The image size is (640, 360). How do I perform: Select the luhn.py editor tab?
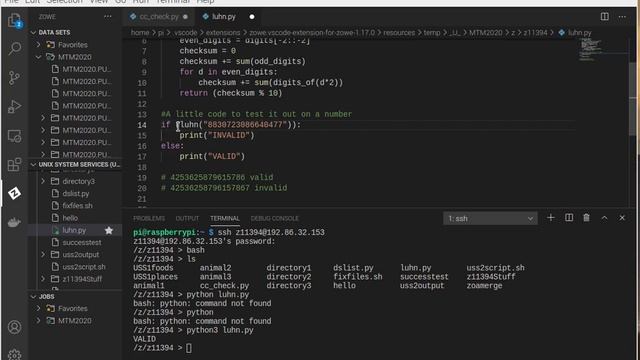(x=224, y=17)
